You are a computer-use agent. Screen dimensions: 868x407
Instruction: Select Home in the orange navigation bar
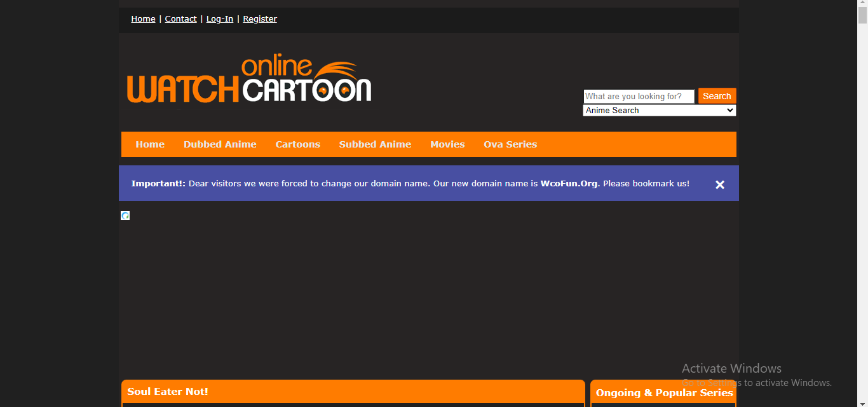(150, 144)
